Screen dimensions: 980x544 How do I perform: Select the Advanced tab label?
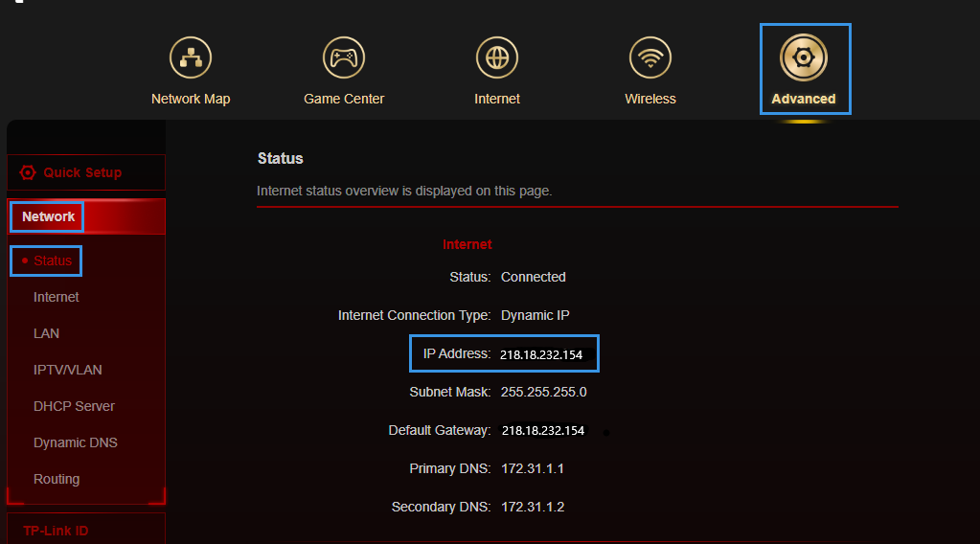tap(804, 99)
